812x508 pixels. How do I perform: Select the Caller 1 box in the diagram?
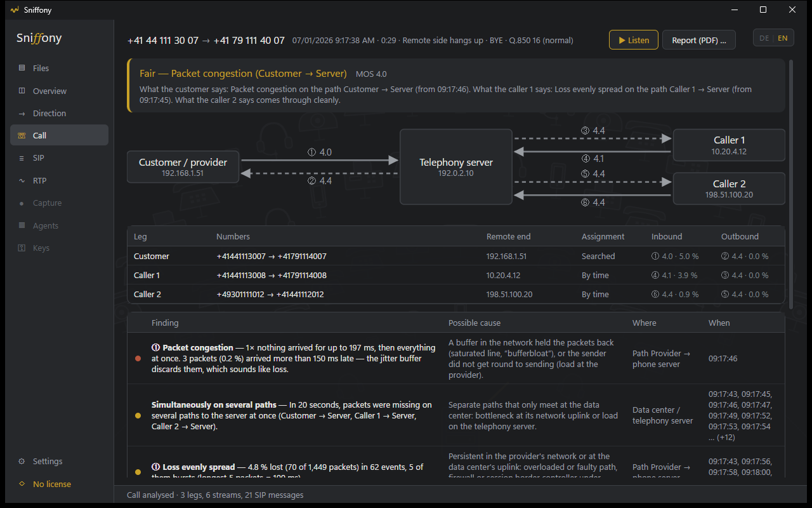[729, 145]
